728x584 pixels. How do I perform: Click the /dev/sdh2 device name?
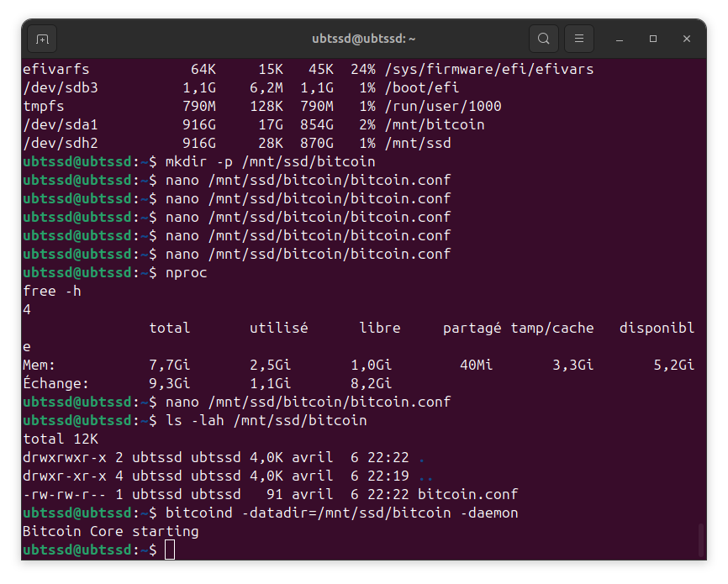(x=60, y=143)
